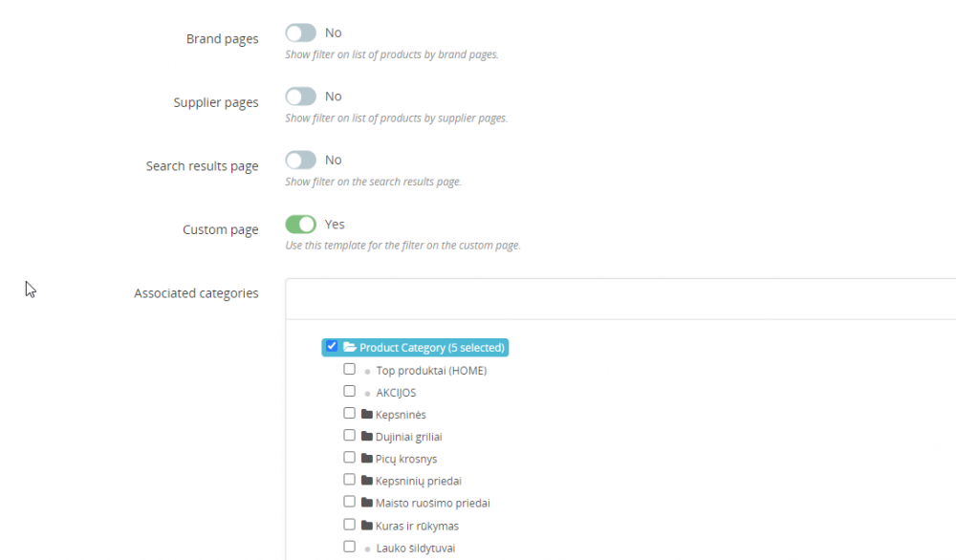Click the folder icon for Kuras ir rūkymas
This screenshot has height=560, width=956.
click(x=366, y=524)
